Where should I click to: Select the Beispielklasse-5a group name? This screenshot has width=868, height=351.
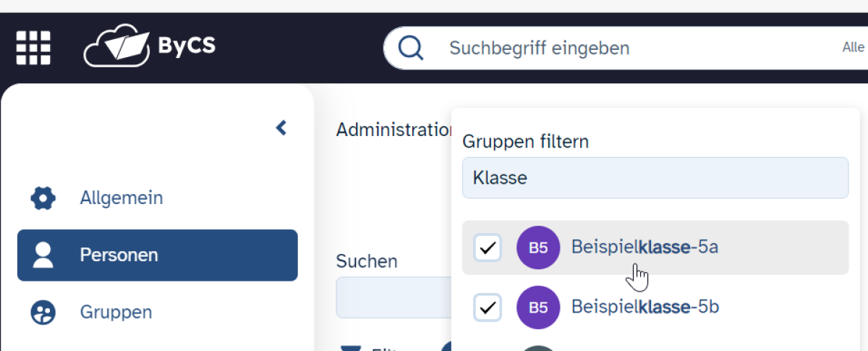pos(644,247)
